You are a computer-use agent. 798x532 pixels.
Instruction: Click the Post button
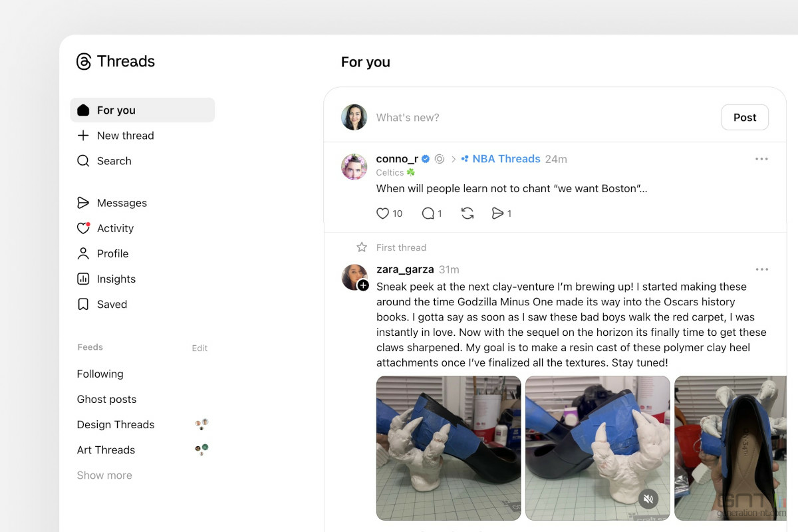point(744,118)
